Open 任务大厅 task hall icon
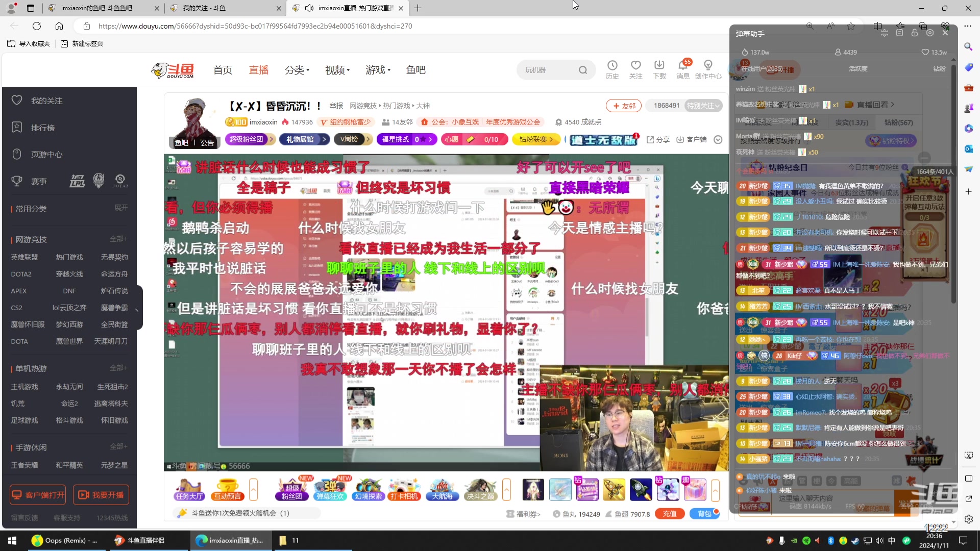Viewport: 980px width, 551px height. pyautogui.click(x=189, y=489)
